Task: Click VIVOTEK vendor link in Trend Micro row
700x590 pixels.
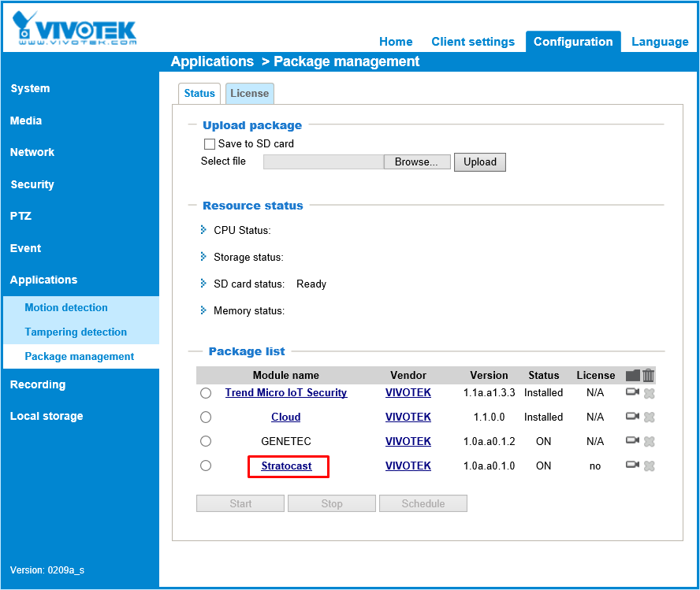Action: coord(408,392)
